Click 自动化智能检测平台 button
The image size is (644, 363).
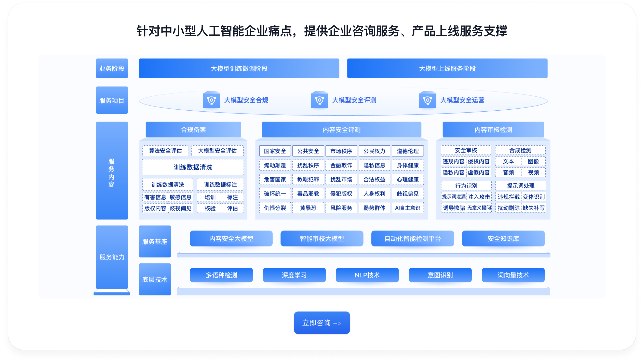pos(412,238)
